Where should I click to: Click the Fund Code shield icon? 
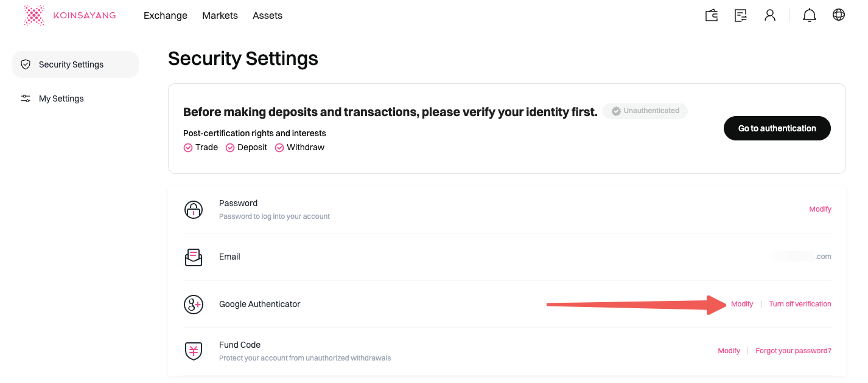[194, 351]
